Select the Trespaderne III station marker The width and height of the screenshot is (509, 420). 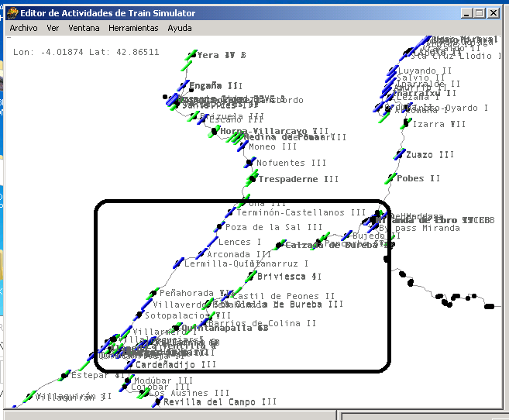(252, 179)
